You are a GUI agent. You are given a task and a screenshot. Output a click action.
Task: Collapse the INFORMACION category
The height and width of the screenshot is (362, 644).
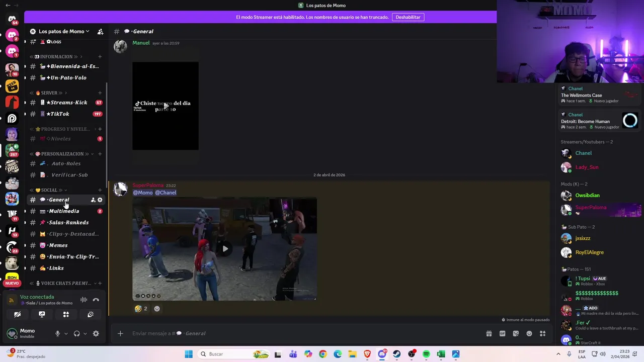[55, 56]
